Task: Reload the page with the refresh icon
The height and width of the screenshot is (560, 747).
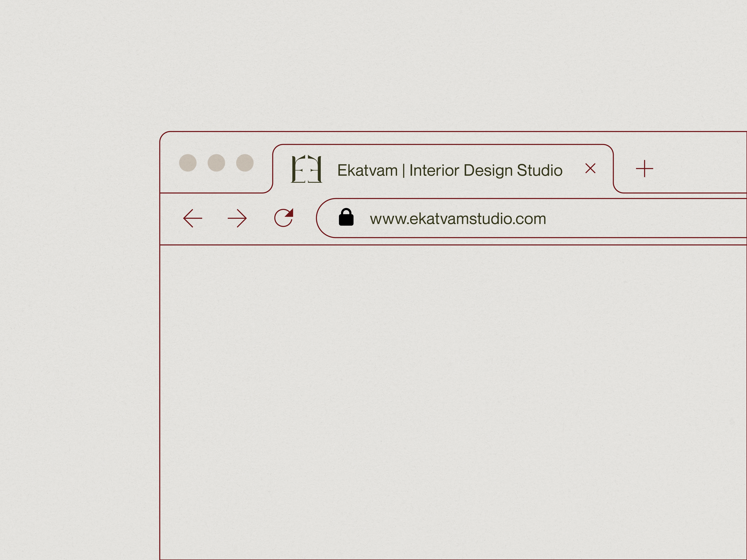Action: 284,218
